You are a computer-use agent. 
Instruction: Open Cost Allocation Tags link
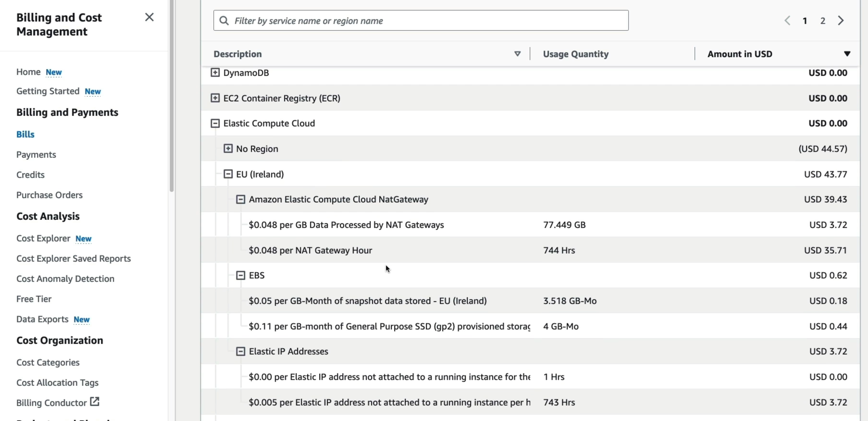(57, 383)
